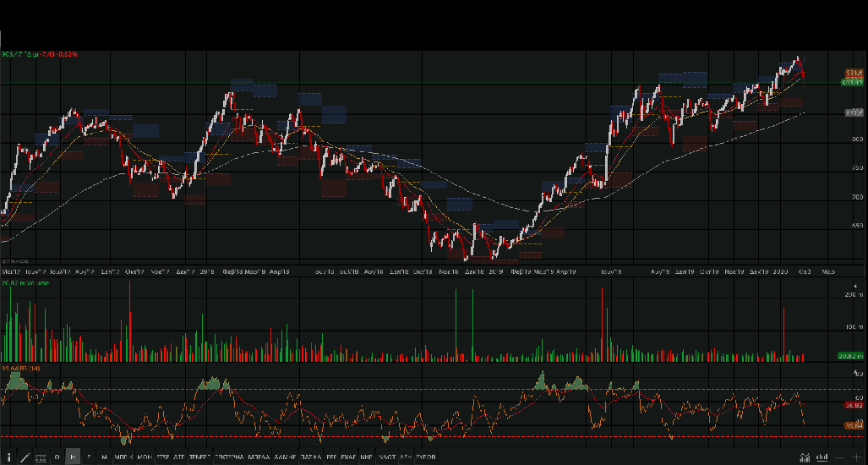The image size is (868, 465).
Task: Open the data table list icon
Action: [41, 457]
